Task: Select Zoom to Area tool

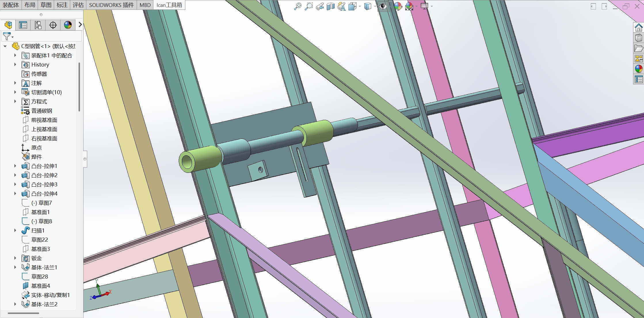Action: (x=308, y=6)
